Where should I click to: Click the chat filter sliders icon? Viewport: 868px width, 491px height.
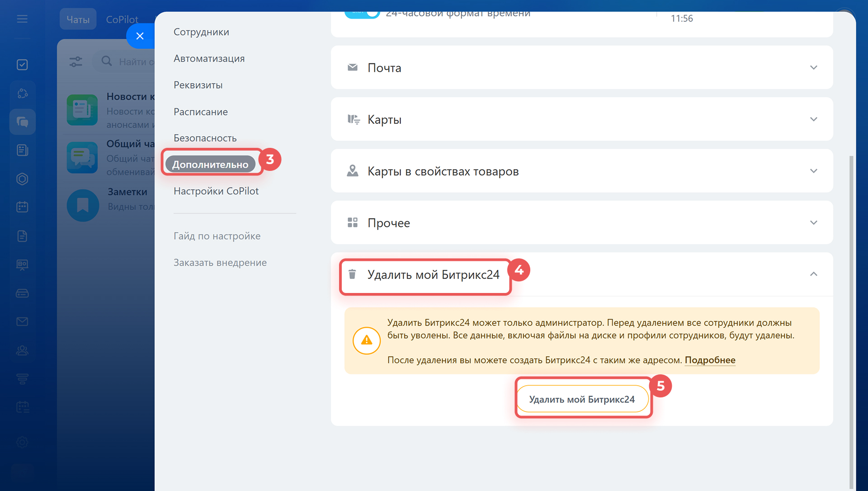(x=76, y=61)
